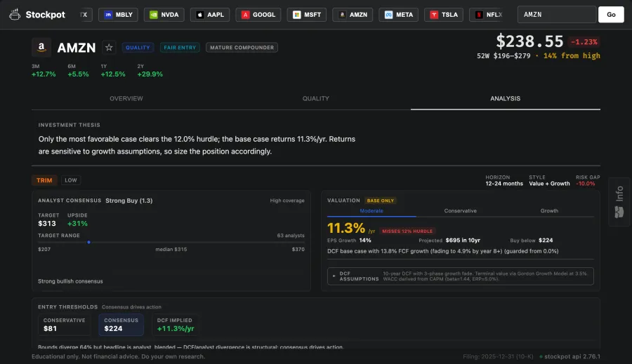Screen dimensions: 632x364
Task: Click the Go button
Action: tap(611, 15)
